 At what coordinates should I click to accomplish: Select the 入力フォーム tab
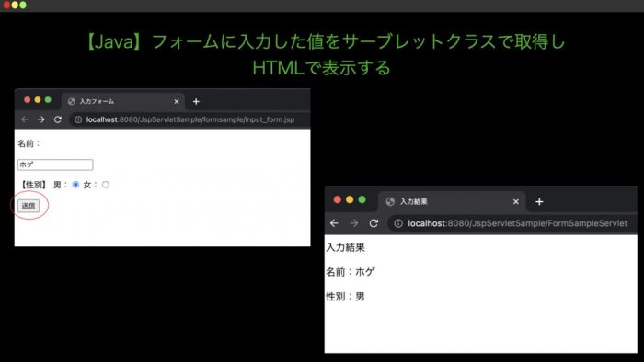[123, 101]
